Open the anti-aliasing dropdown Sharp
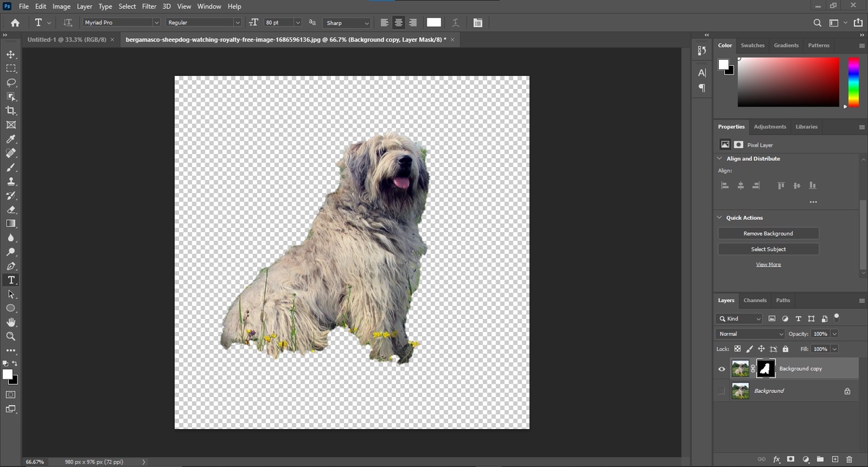The height and width of the screenshot is (467, 868). (347, 22)
